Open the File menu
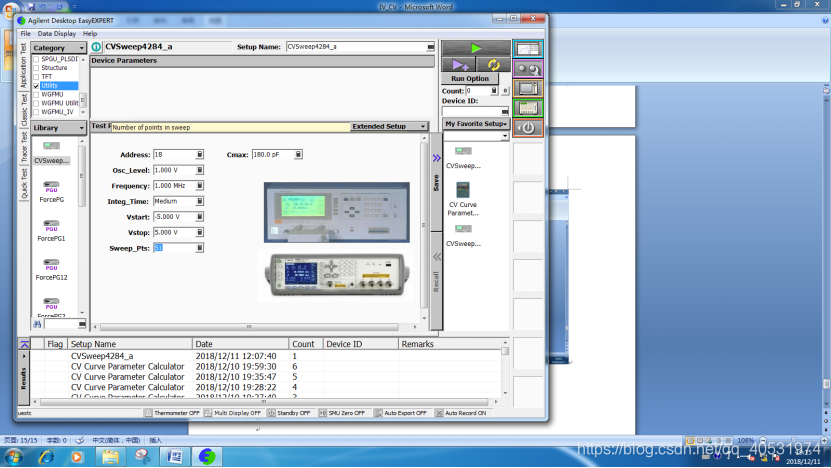This screenshot has height=468, width=831. (25, 33)
